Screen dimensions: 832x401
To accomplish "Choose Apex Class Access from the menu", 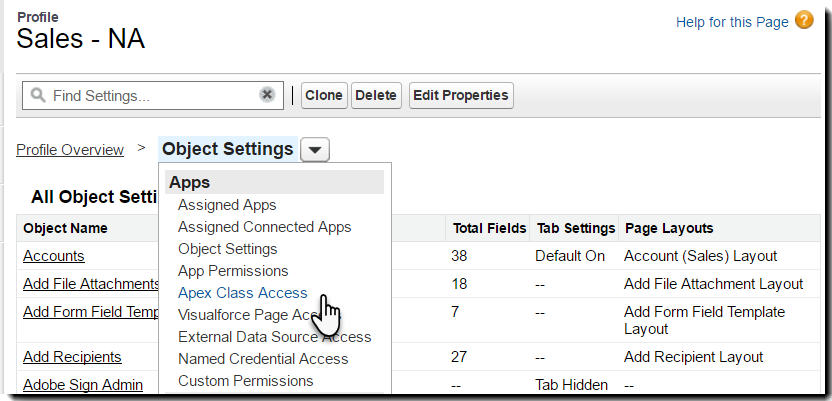I will click(243, 293).
